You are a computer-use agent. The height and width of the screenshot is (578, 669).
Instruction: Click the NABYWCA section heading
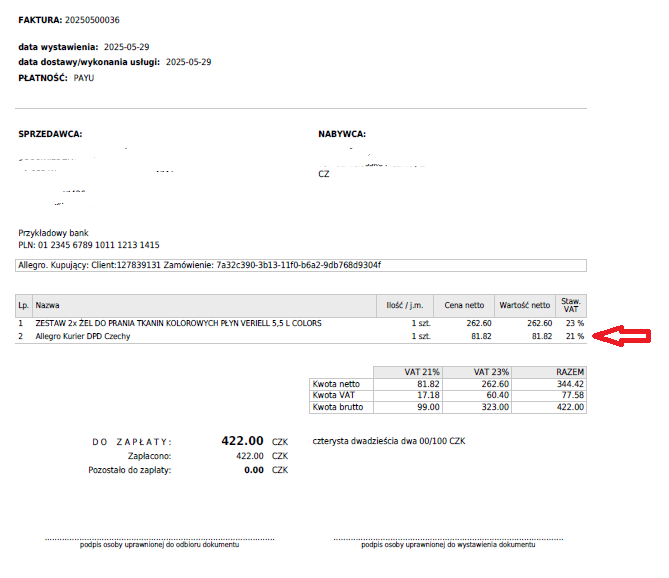click(x=342, y=134)
